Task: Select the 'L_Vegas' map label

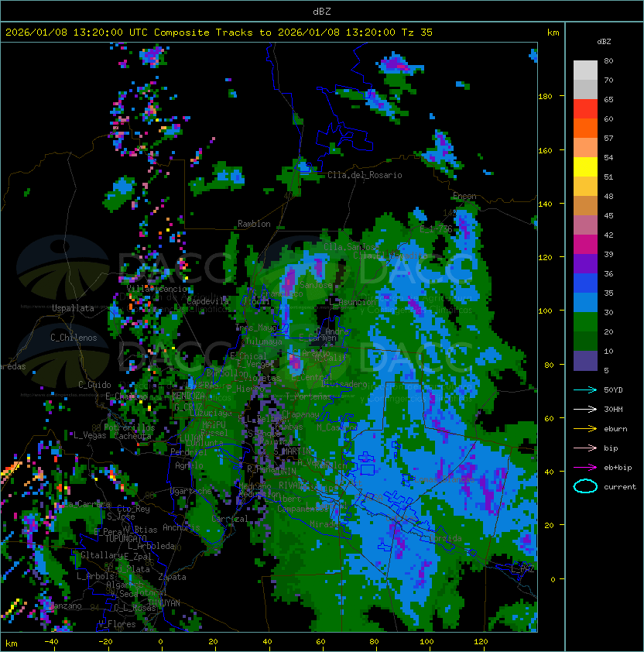Action: click(90, 435)
